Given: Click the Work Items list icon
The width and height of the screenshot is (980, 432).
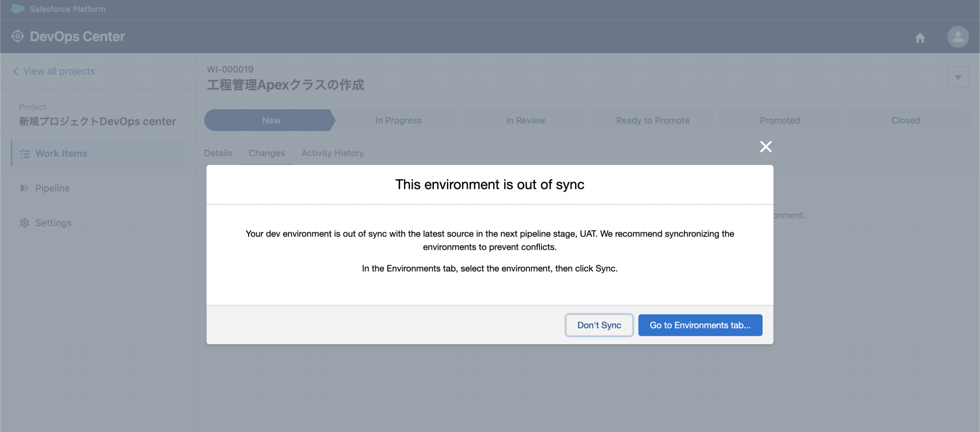Looking at the screenshot, I should (24, 154).
